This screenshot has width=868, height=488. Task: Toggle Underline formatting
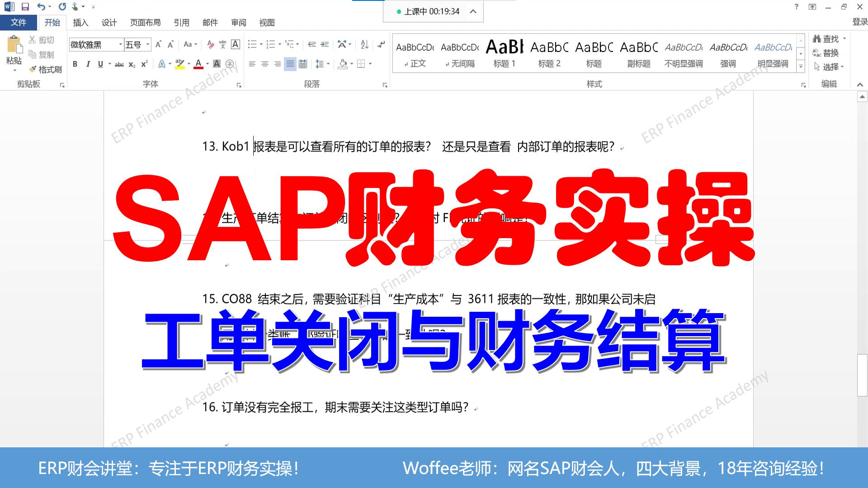[x=100, y=64]
